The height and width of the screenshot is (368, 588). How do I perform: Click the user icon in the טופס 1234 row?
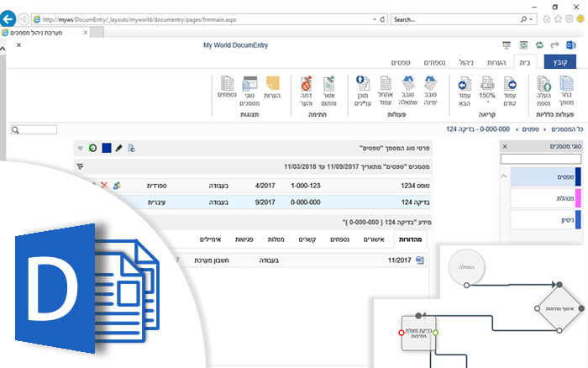(117, 186)
